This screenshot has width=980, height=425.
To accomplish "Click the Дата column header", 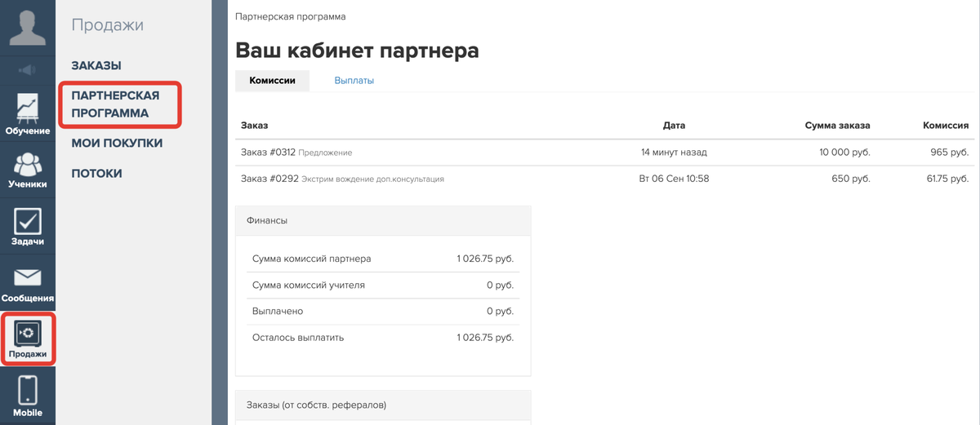I will 674,126.
